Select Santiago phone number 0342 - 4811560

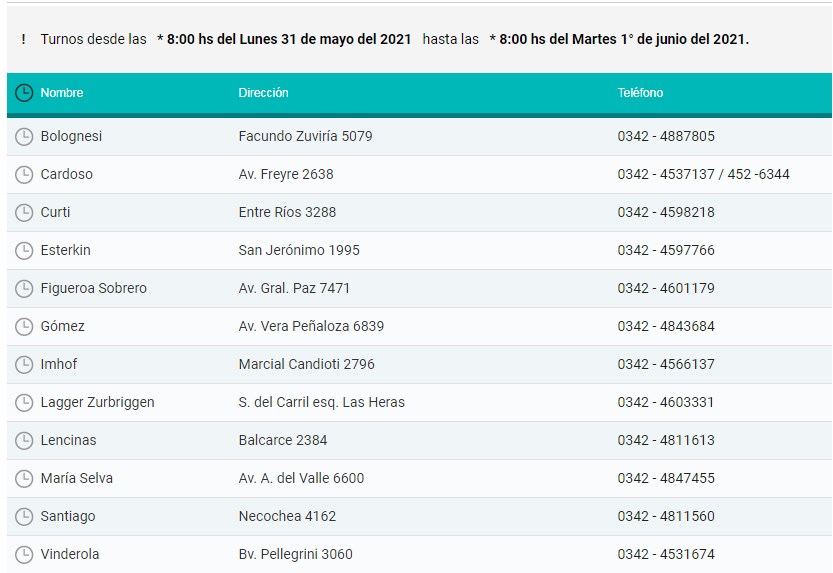point(666,516)
